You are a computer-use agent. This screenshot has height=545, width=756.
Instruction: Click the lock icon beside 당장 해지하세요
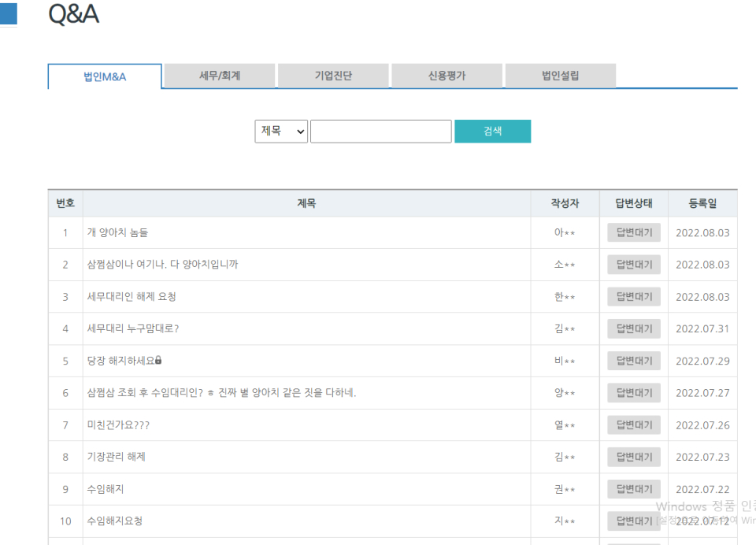click(158, 360)
